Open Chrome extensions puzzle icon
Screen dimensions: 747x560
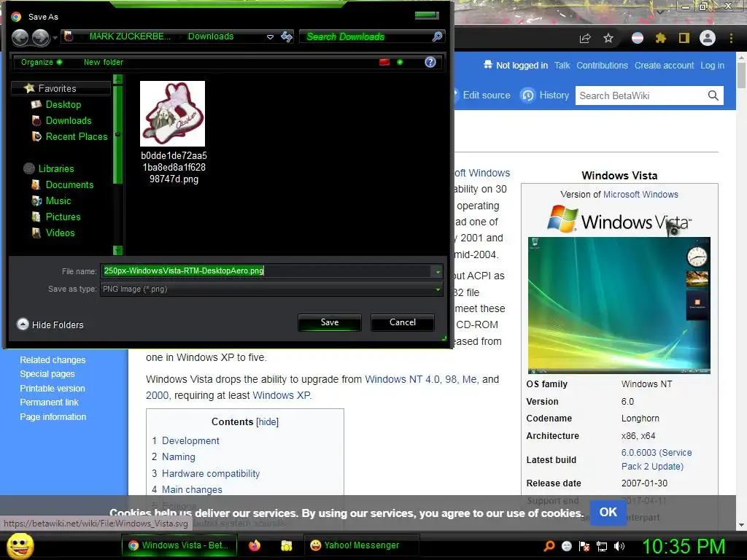point(660,38)
